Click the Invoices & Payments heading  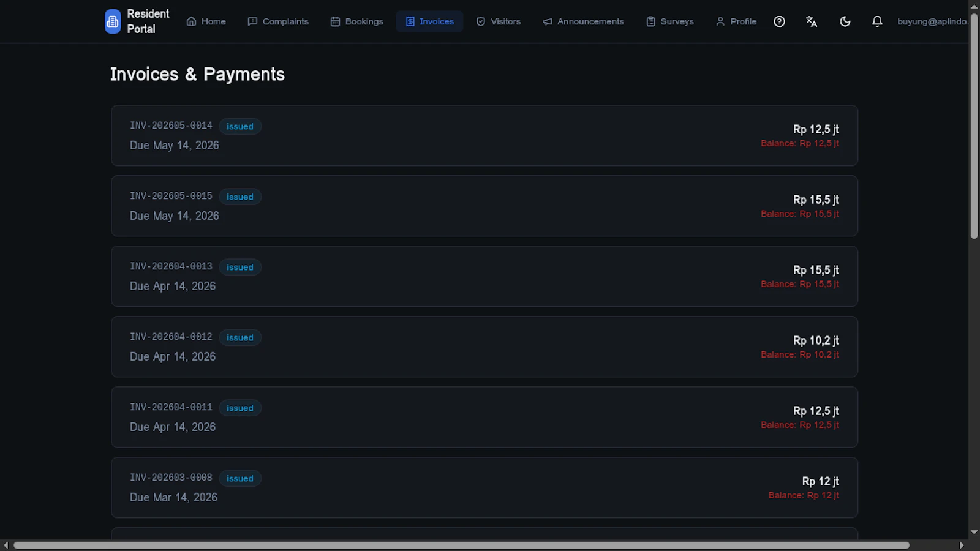pos(197,74)
